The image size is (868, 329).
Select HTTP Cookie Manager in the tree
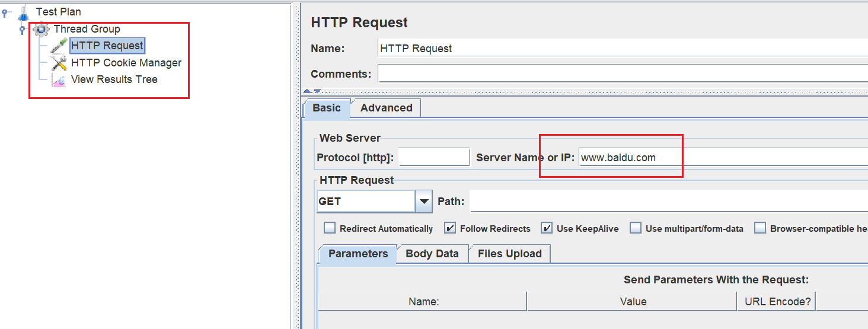pyautogui.click(x=126, y=63)
